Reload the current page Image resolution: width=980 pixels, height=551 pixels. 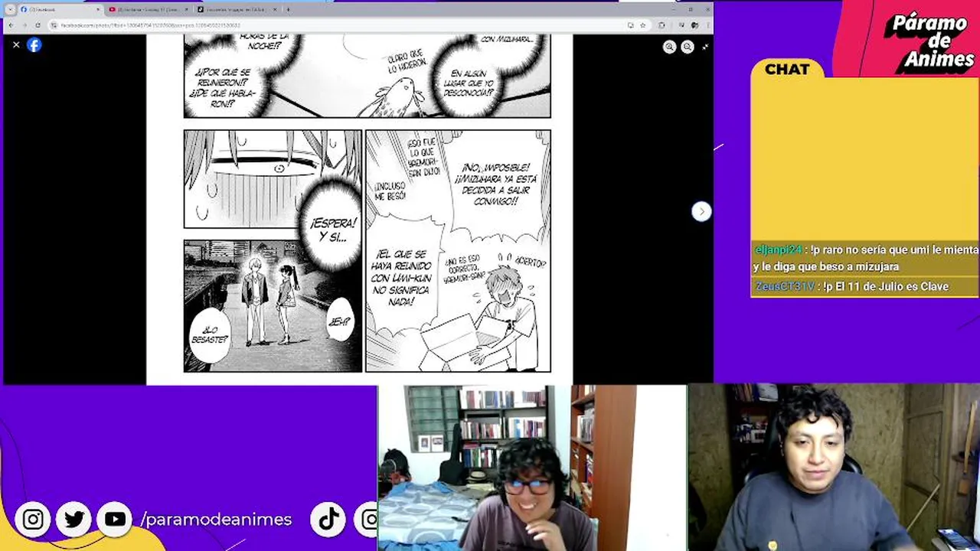36,25
